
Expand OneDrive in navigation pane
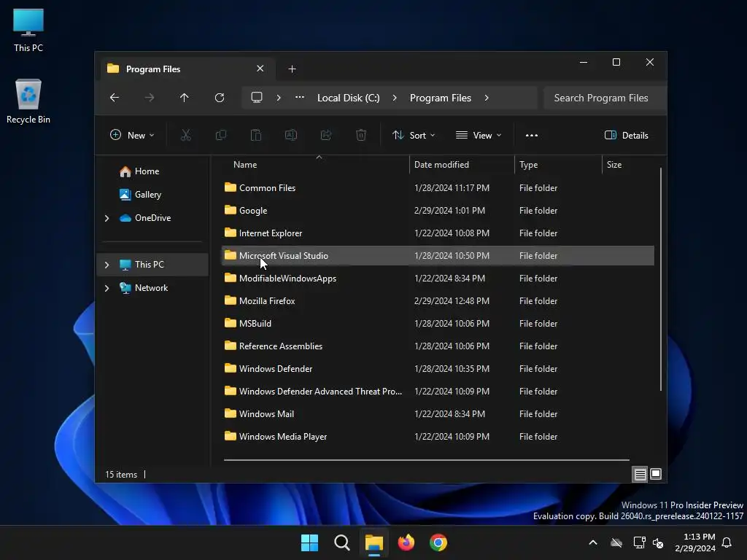107,218
